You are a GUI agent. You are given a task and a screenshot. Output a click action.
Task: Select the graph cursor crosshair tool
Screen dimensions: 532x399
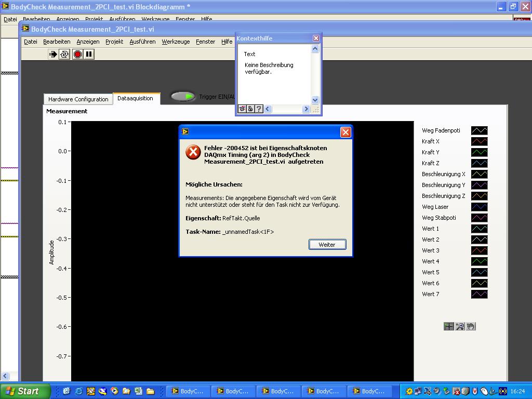448,326
